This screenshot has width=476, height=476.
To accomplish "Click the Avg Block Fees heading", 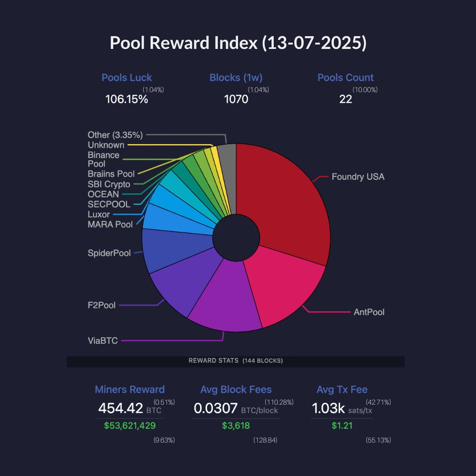I will [236, 390].
